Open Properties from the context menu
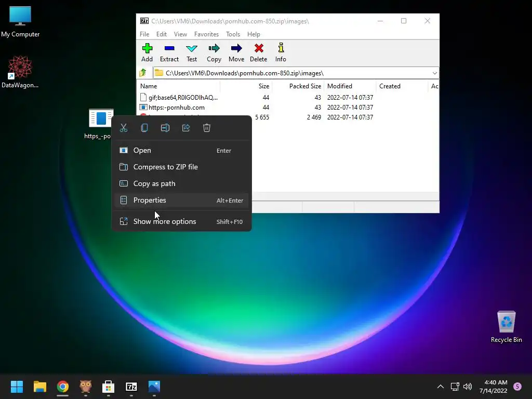The width and height of the screenshot is (532, 399). coord(181,200)
